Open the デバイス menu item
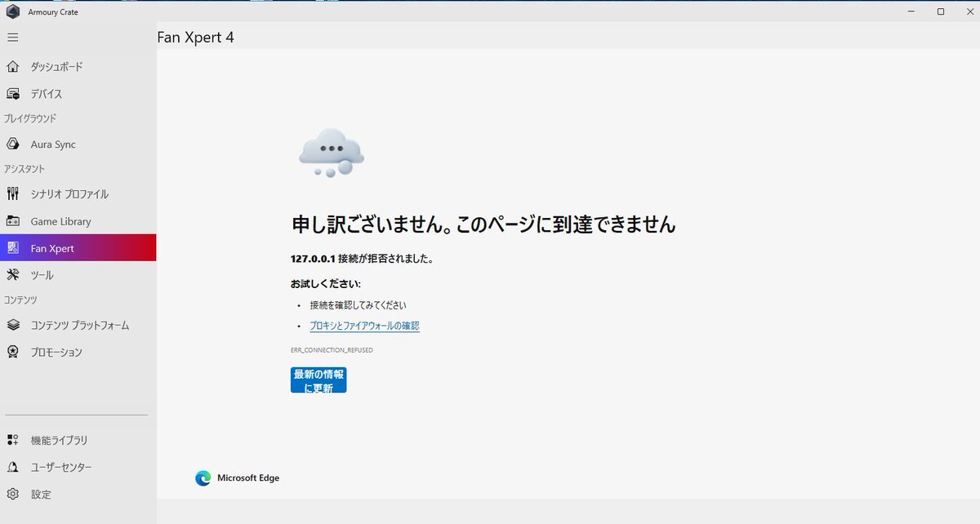Image resolution: width=980 pixels, height=524 pixels. (78, 94)
